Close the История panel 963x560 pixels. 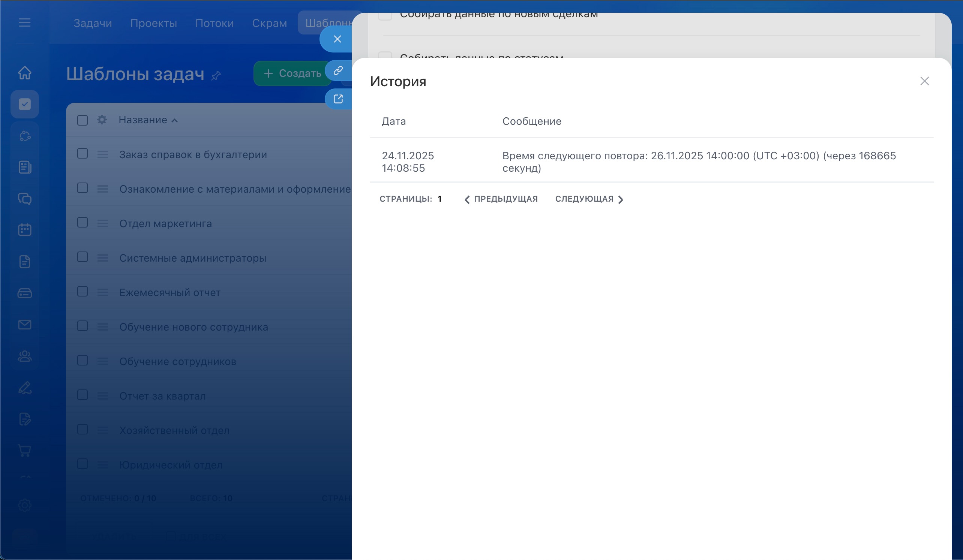(x=924, y=81)
